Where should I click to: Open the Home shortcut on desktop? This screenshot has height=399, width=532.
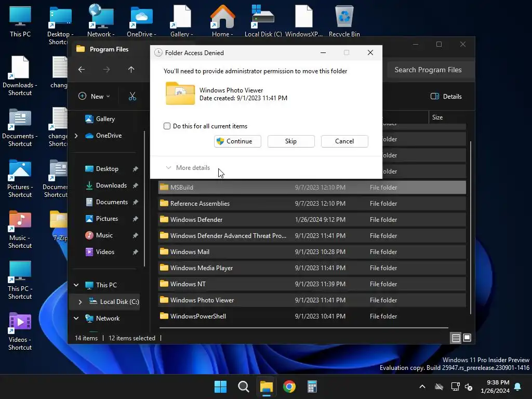coord(222,21)
